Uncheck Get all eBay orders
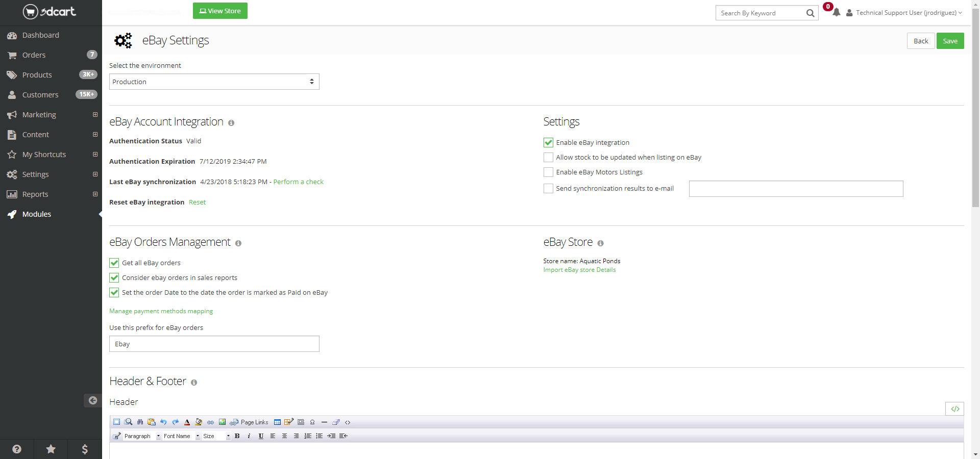Image resolution: width=980 pixels, height=459 pixels. 114,263
